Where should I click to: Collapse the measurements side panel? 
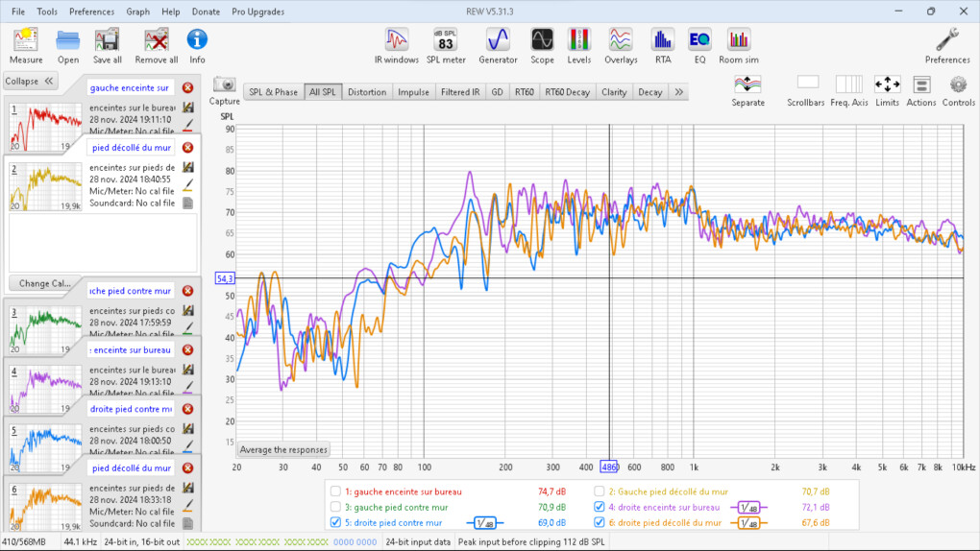[x=30, y=82]
